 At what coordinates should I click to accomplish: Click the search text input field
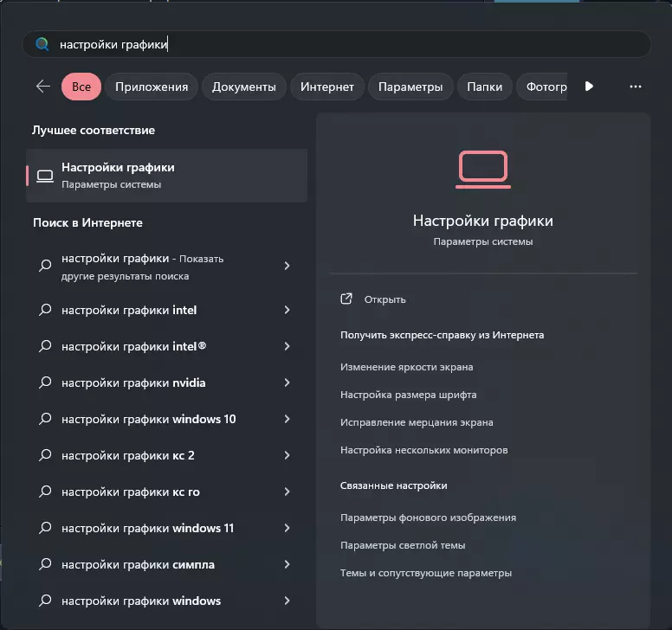click(346, 44)
